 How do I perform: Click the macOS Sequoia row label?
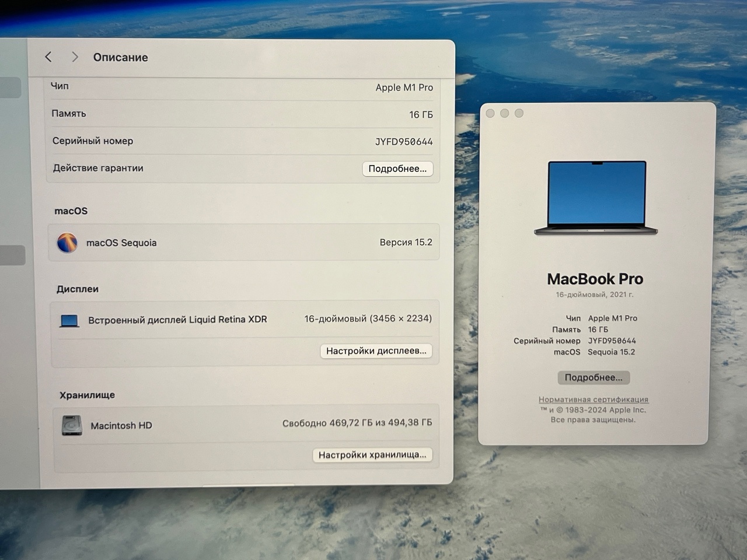(x=121, y=243)
